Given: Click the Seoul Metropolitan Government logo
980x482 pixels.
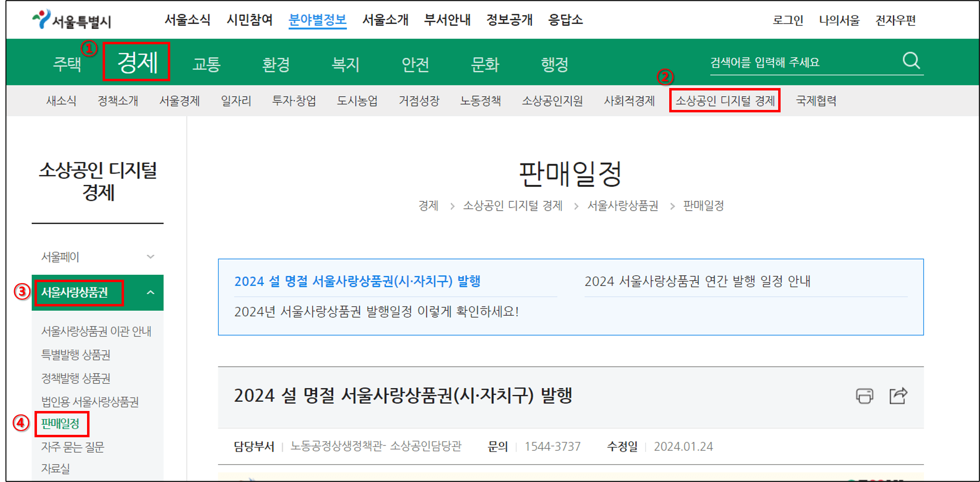Looking at the screenshot, I should [x=72, y=20].
